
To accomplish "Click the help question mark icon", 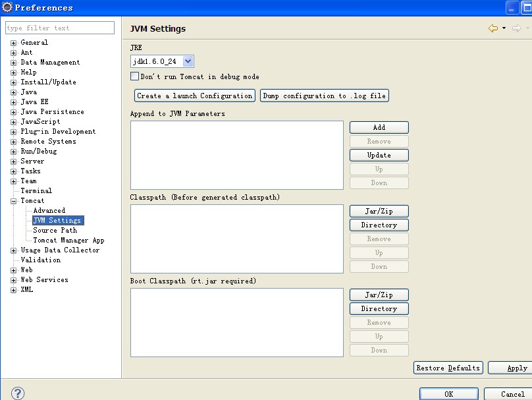I will coord(18,393).
